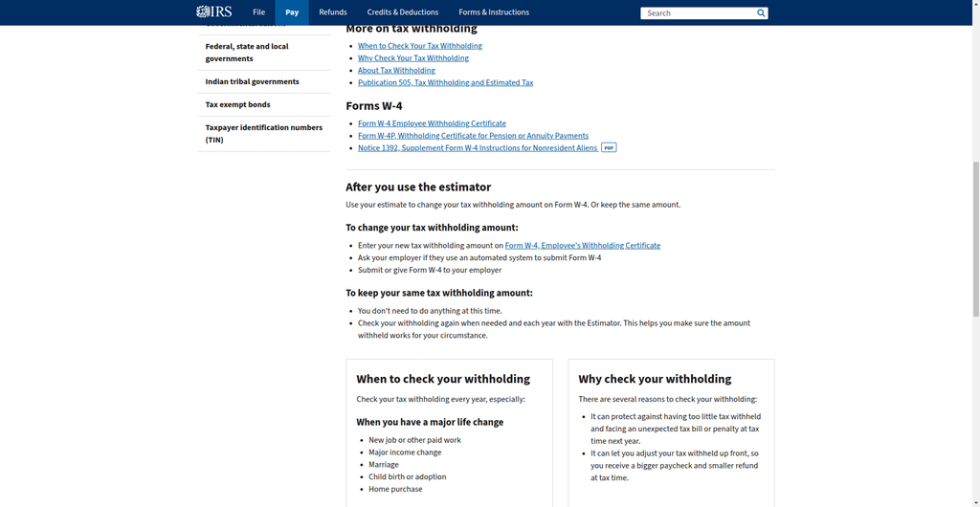The width and height of the screenshot is (980, 507).
Task: Click the More on tax withholding heading
Action: (x=412, y=29)
